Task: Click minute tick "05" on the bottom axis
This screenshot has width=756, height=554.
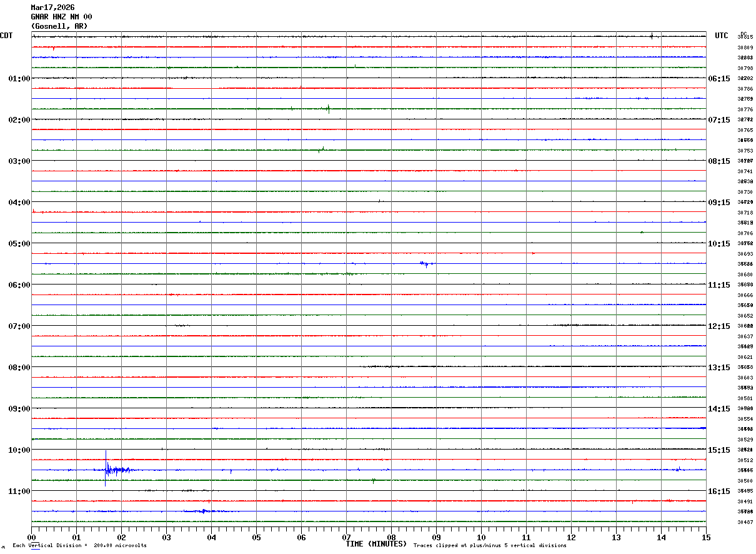Action: click(x=257, y=537)
